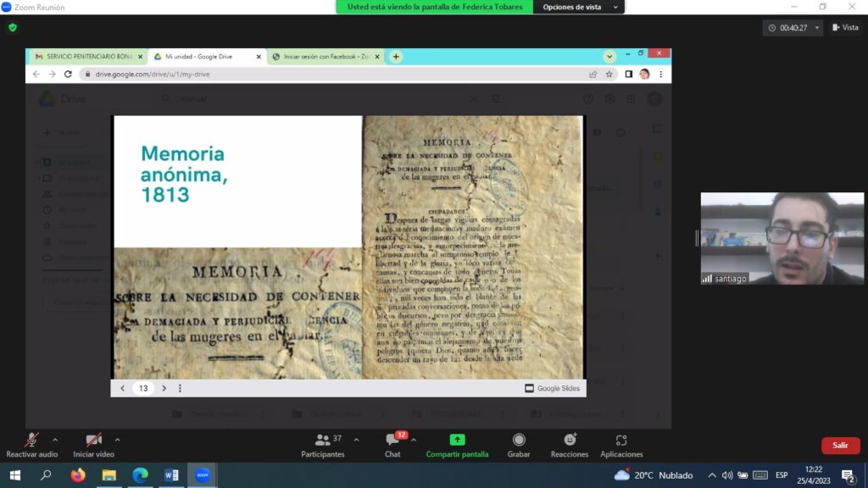Click the drive.google.com address bar
The height and width of the screenshot is (488, 868).
[x=332, y=75]
